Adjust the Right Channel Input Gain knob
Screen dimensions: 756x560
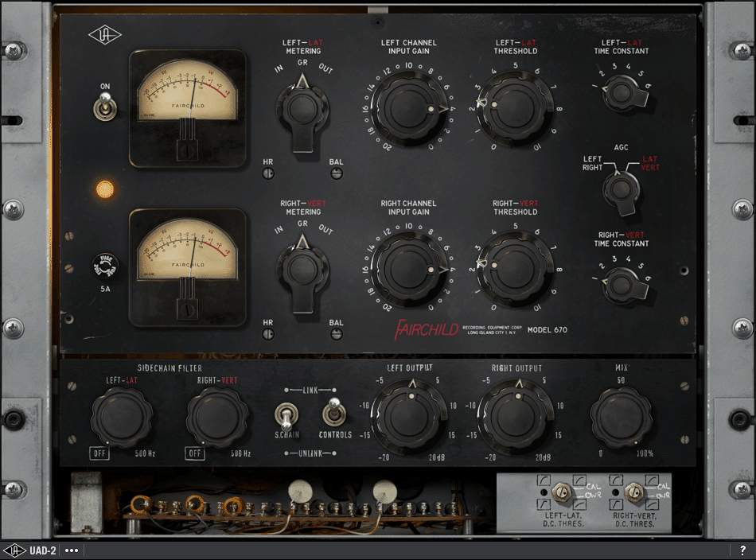408,270
